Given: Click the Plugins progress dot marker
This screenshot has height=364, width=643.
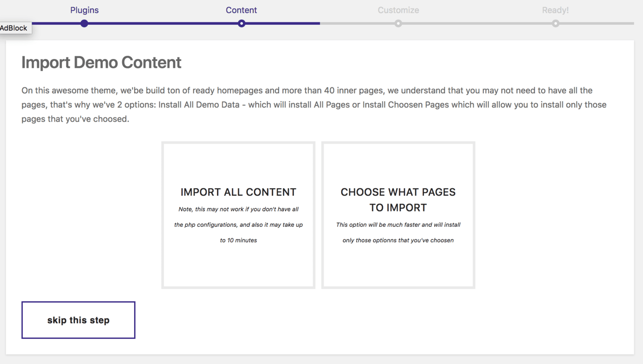Looking at the screenshot, I should pyautogui.click(x=84, y=24).
